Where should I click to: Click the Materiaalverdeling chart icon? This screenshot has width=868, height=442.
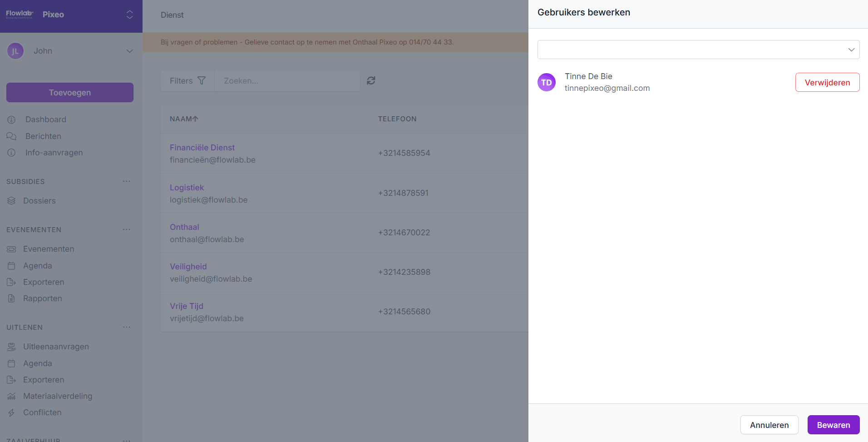point(11,396)
